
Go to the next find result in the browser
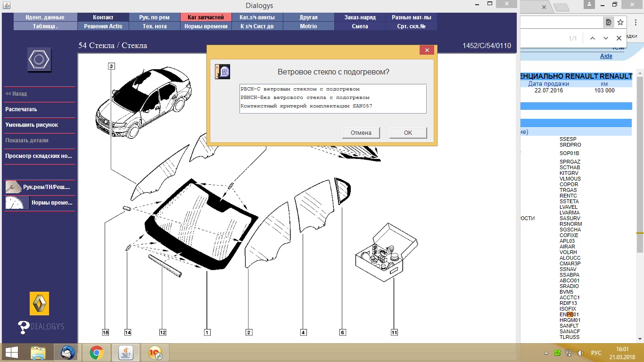pyautogui.click(x=606, y=38)
